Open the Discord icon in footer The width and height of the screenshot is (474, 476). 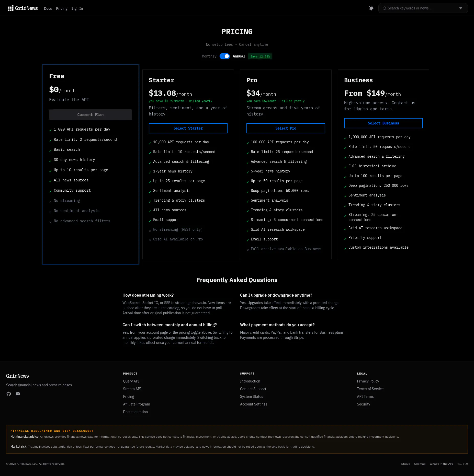[x=18, y=394]
